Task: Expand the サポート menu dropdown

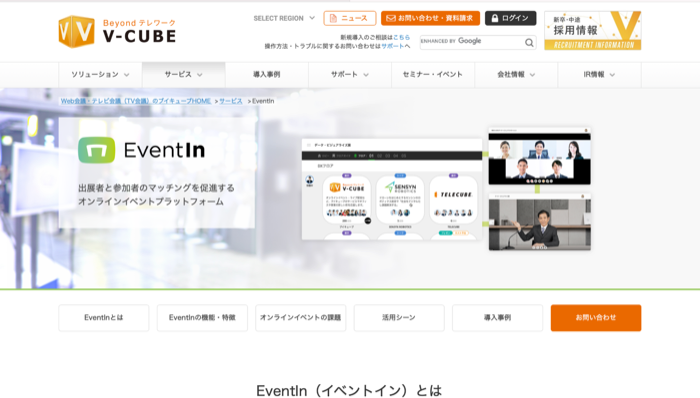Action: tap(350, 75)
